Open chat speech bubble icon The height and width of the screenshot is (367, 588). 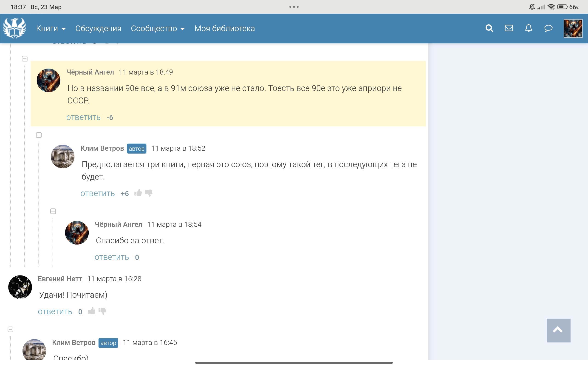click(x=548, y=28)
